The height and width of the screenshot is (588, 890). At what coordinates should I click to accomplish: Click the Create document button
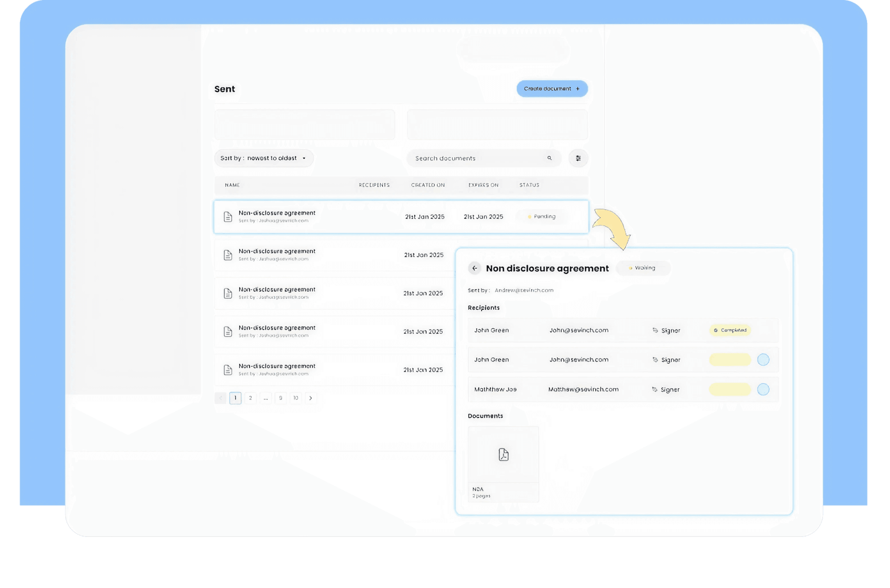coord(552,89)
